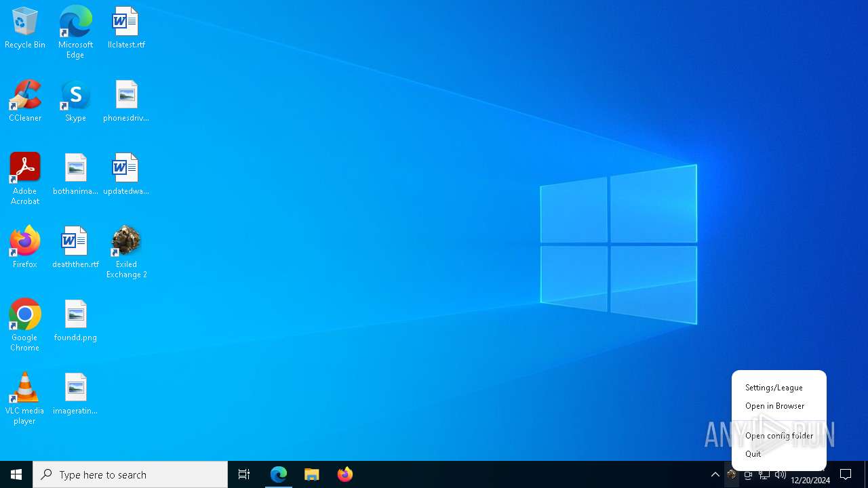
Task: Select the Skype desktop shortcut
Action: pos(75,102)
